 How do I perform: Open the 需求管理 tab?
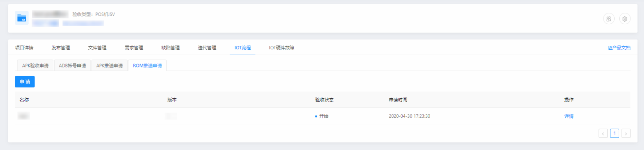pos(134,48)
